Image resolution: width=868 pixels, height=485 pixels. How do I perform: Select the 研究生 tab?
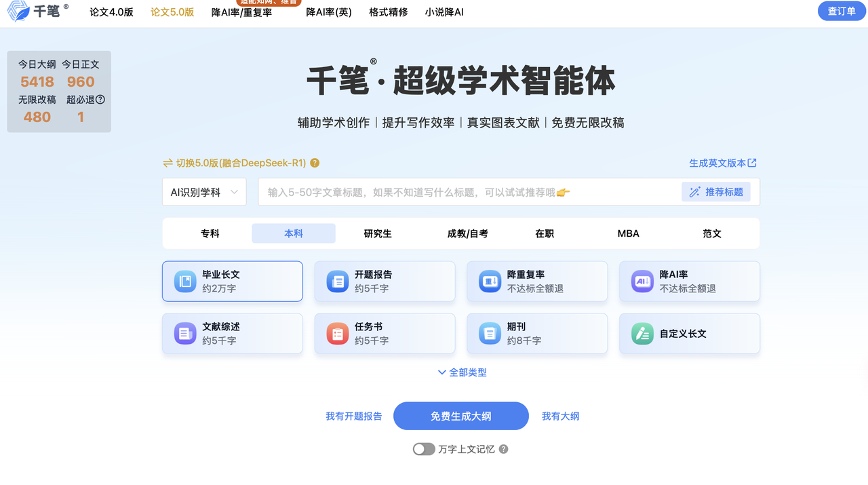(x=378, y=233)
